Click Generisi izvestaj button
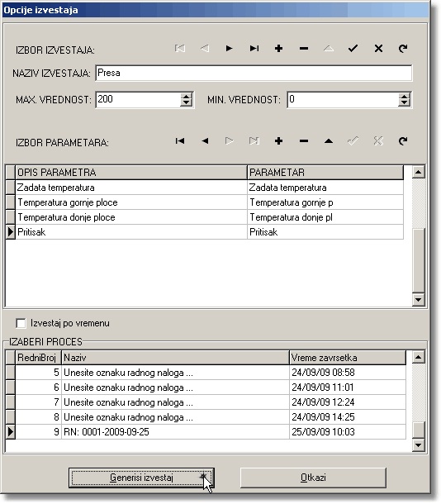 (141, 478)
